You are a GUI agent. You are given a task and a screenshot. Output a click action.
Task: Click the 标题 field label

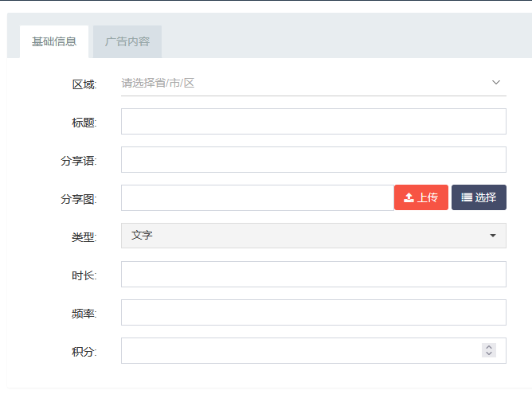tap(84, 123)
